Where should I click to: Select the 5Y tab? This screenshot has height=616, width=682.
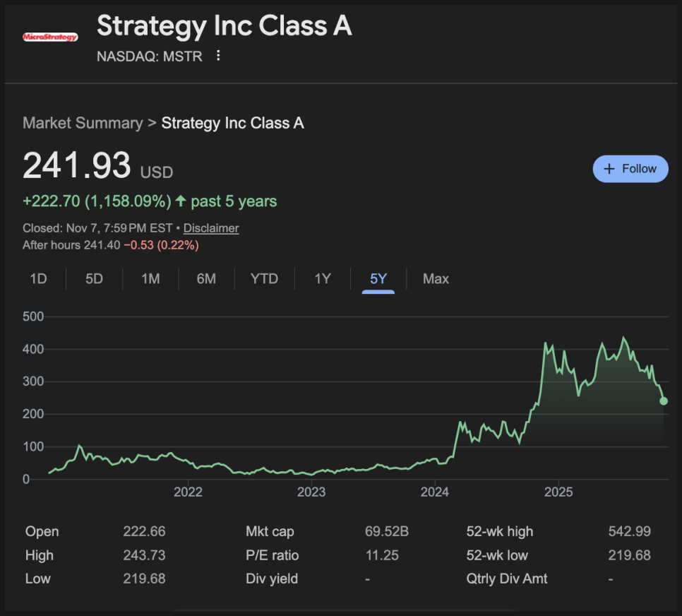point(378,279)
